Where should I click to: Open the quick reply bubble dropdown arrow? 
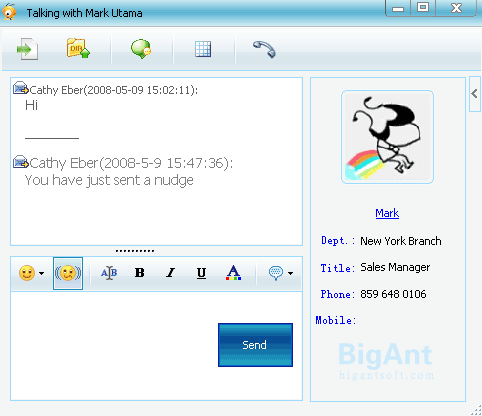290,273
